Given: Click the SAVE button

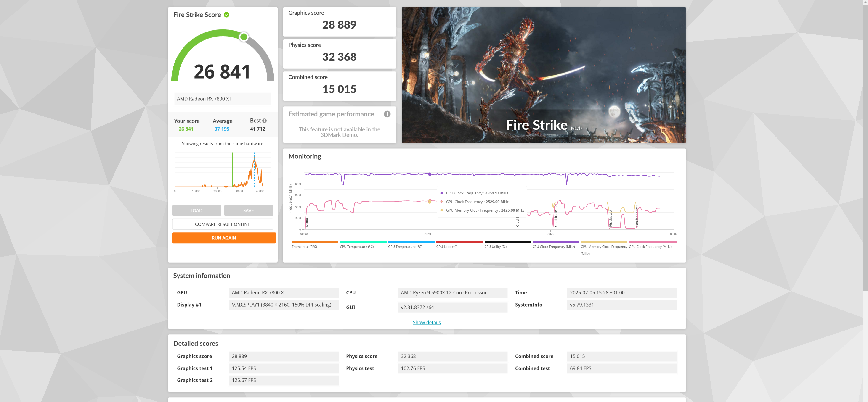Looking at the screenshot, I should click(x=248, y=210).
